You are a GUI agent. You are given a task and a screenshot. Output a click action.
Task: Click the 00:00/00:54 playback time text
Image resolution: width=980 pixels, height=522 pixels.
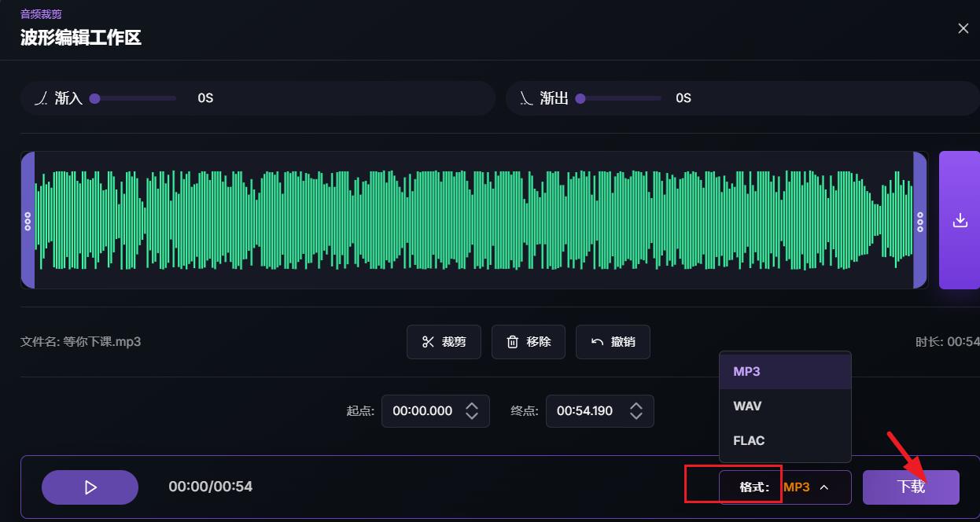211,487
